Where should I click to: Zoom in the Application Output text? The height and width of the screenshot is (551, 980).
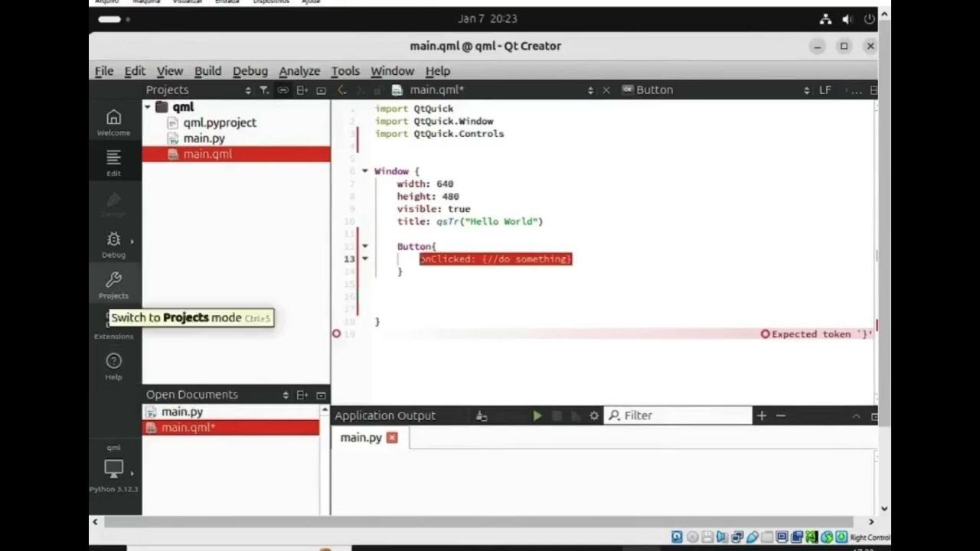coord(761,416)
